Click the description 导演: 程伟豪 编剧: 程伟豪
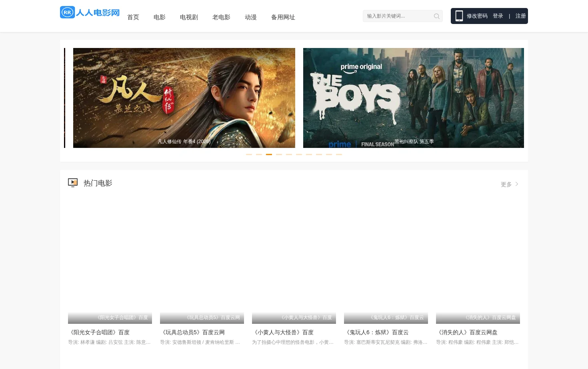This screenshot has height=369, width=588. [477, 342]
